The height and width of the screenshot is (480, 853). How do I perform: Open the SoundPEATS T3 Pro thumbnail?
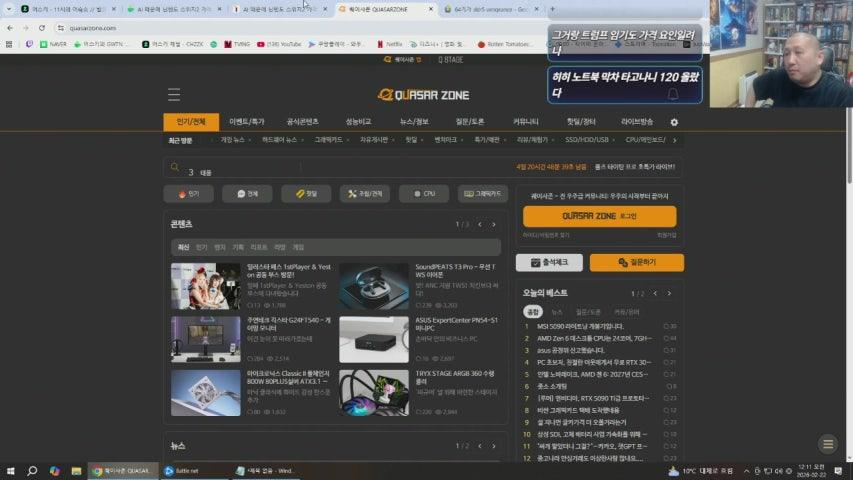pos(374,286)
